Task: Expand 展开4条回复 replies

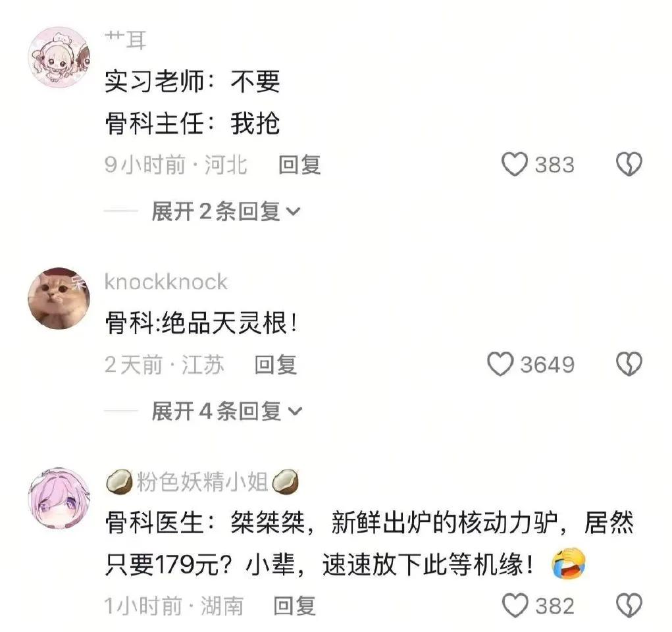Action: [226, 411]
